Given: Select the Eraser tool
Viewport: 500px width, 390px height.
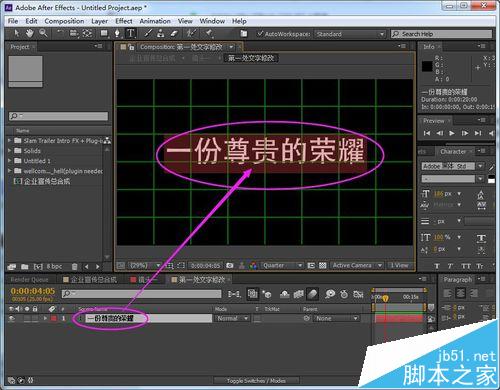Looking at the screenshot, I should pyautogui.click(x=174, y=33).
